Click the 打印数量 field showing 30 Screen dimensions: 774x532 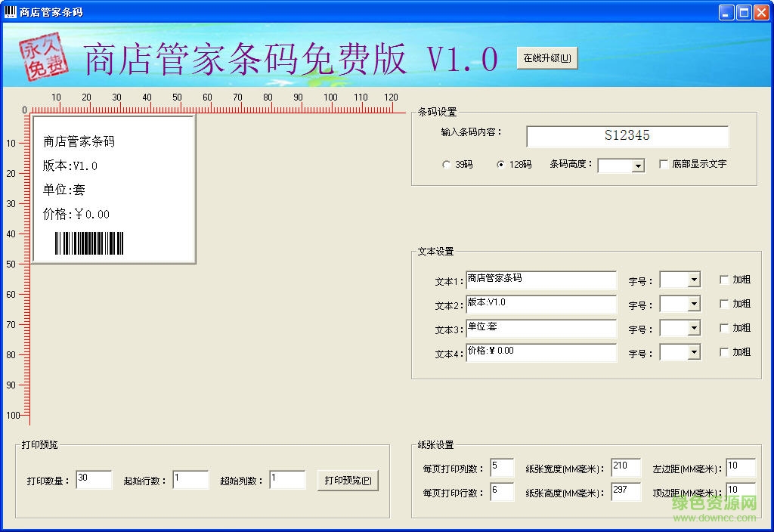click(94, 479)
